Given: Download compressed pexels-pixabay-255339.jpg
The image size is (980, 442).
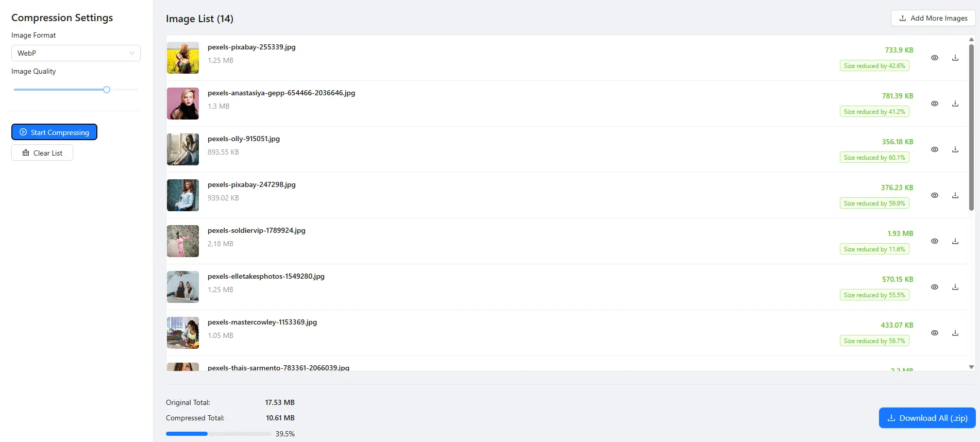Looking at the screenshot, I should tap(955, 58).
